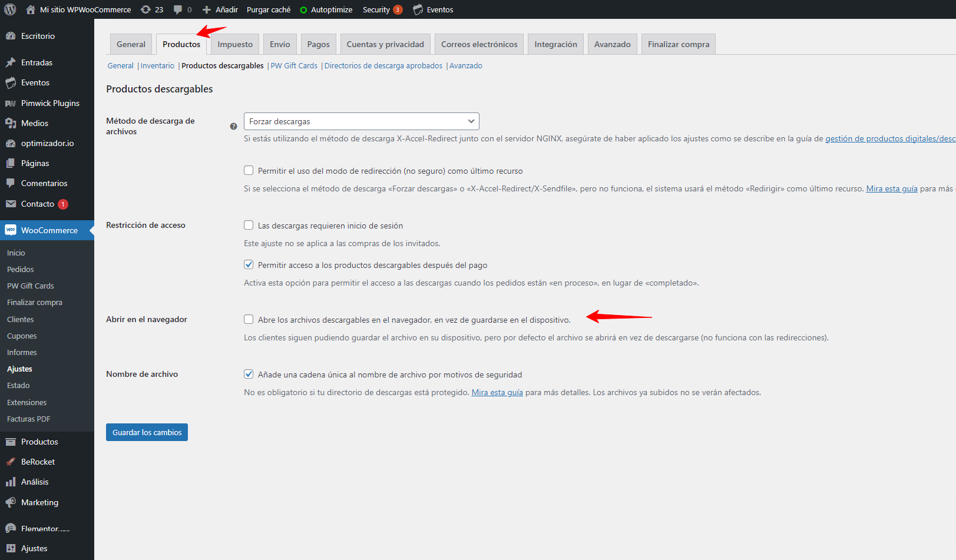Open the comments bubble icon in admin bar
This screenshot has width=956, height=560.
[x=178, y=9]
